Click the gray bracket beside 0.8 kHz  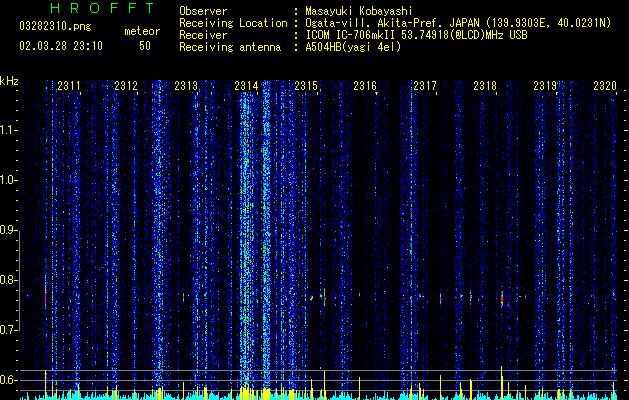click(20, 280)
